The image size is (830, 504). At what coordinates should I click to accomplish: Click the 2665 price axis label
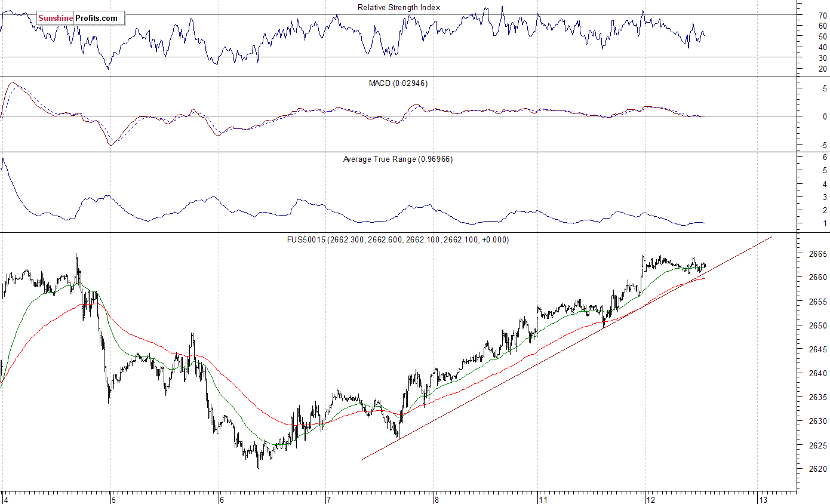point(819,254)
